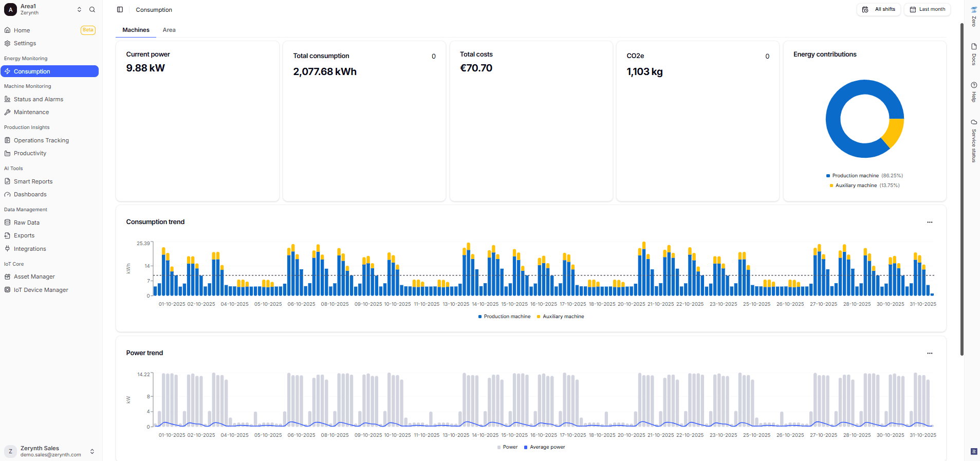Open Status and Alarms in sidebar

pos(39,99)
